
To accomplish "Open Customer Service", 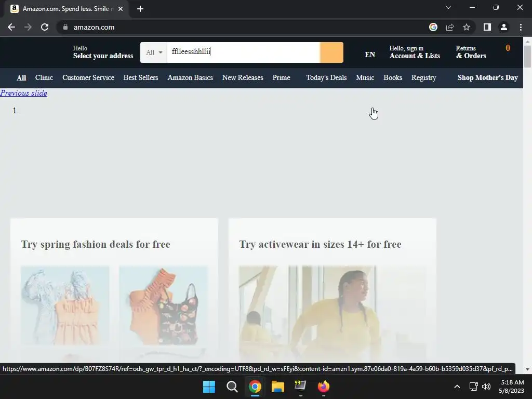I will 88,77.
